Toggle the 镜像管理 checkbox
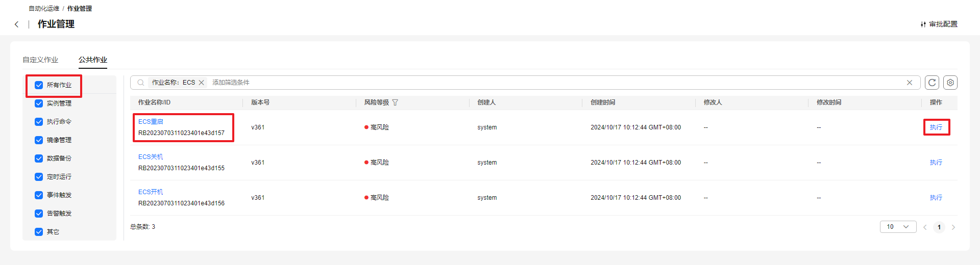Image resolution: width=980 pixels, height=265 pixels. [39, 140]
